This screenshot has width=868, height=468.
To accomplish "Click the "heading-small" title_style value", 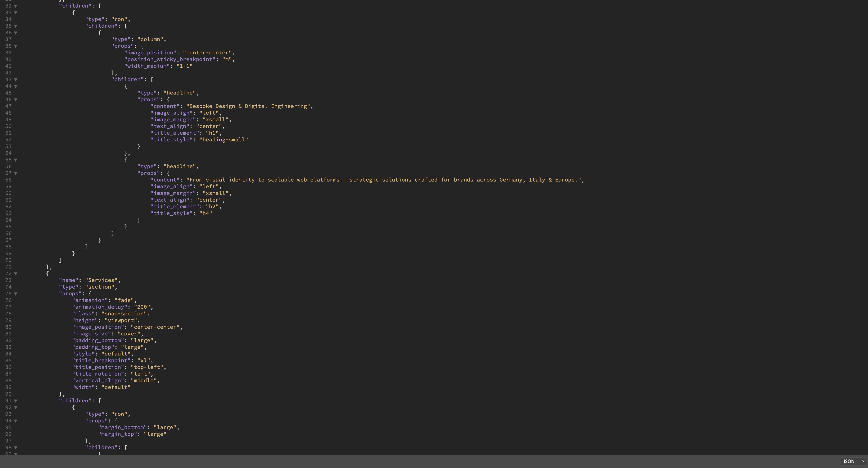I will pyautogui.click(x=223, y=139).
